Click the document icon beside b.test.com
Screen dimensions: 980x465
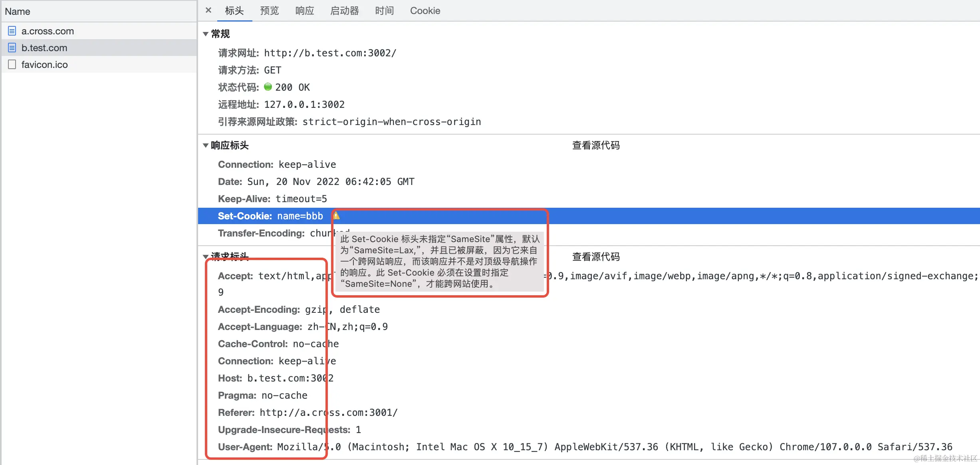(x=12, y=48)
